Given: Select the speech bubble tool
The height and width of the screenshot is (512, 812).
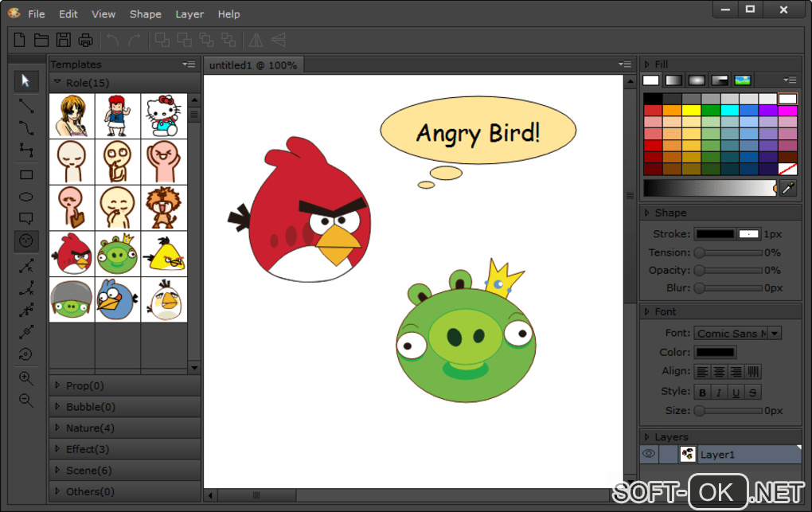Looking at the screenshot, I should [26, 218].
